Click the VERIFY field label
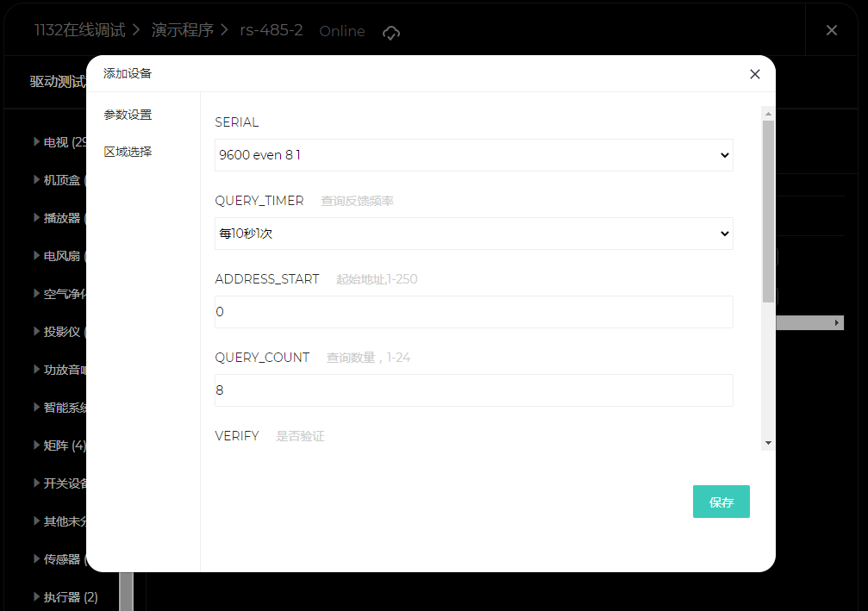 click(x=237, y=436)
